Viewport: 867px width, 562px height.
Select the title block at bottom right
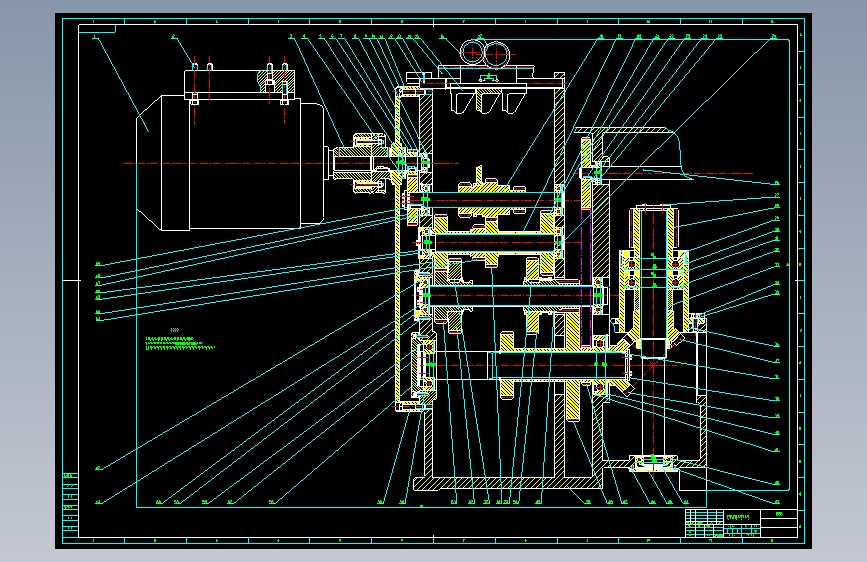741,523
